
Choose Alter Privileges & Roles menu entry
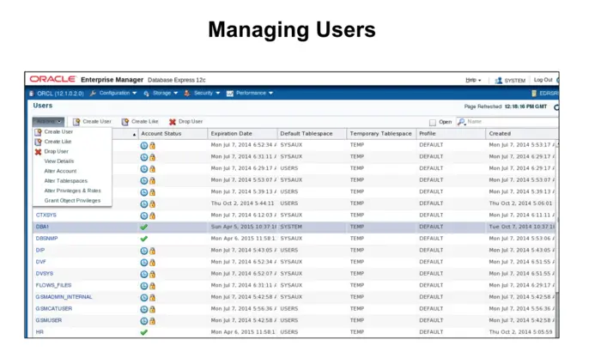pyautogui.click(x=72, y=191)
